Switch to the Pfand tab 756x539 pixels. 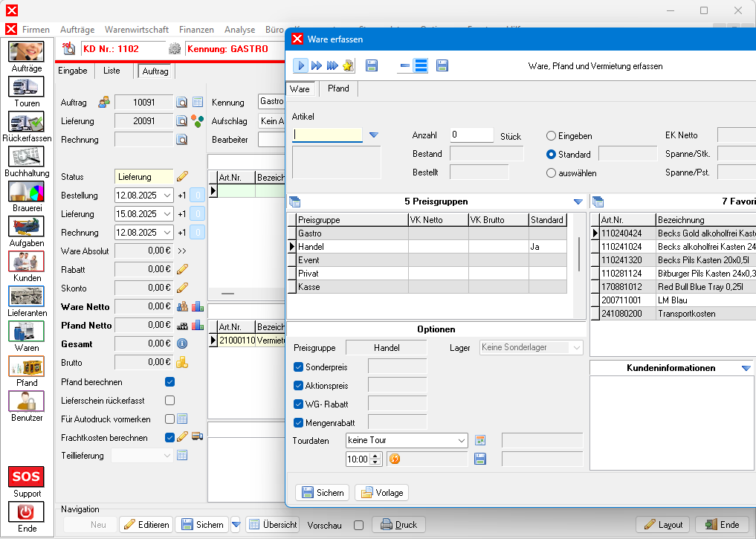(338, 88)
